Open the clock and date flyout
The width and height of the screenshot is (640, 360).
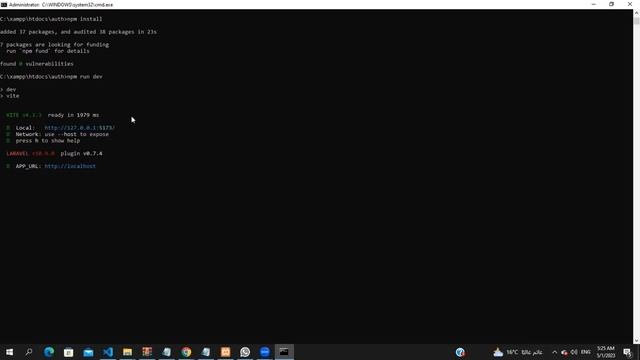(x=606, y=352)
